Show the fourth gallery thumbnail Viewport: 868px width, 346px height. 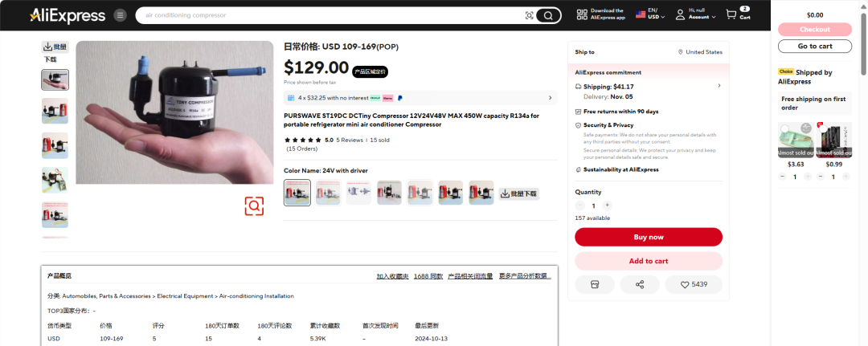55,180
